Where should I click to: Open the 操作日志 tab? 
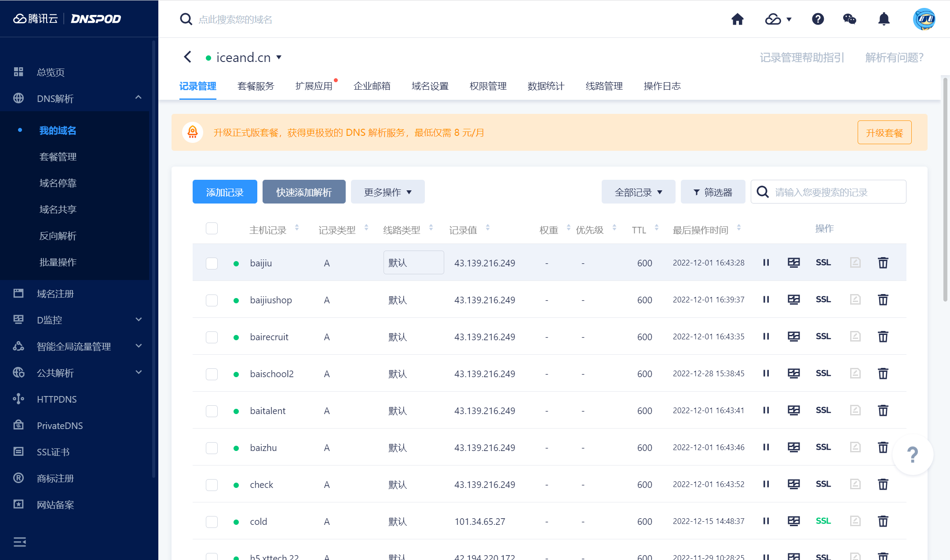pos(662,86)
